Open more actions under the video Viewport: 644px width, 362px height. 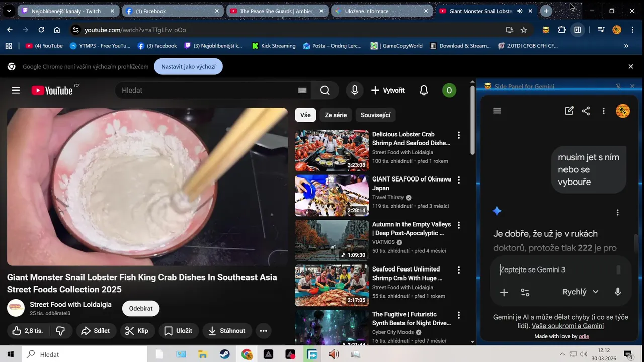(263, 331)
